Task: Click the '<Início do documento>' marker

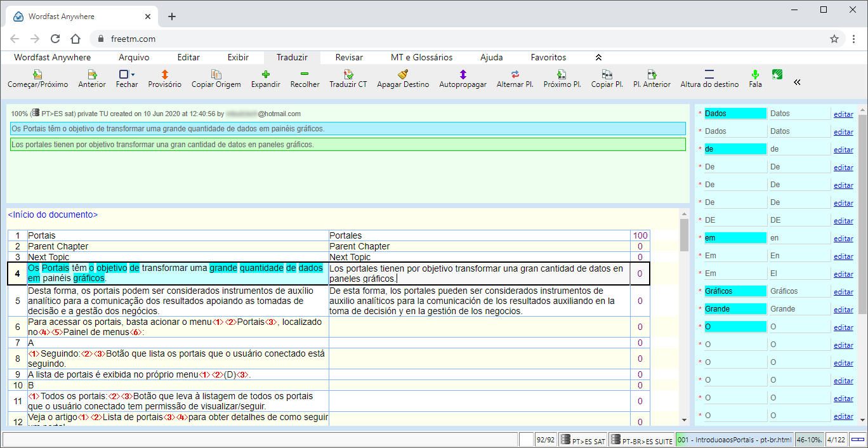Action: click(x=53, y=214)
